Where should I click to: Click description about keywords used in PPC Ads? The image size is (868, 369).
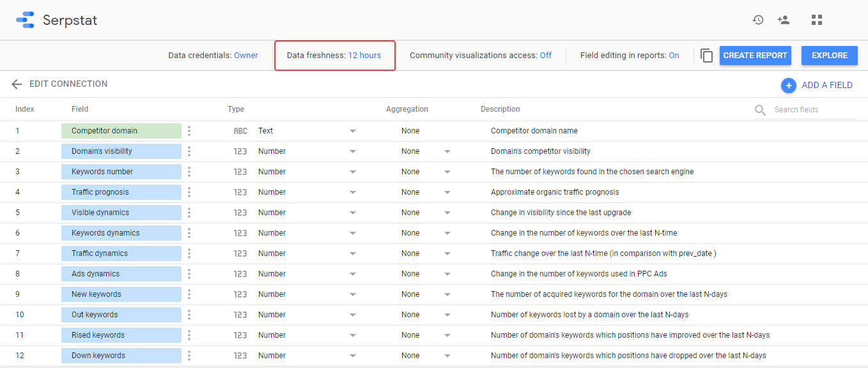tap(579, 274)
